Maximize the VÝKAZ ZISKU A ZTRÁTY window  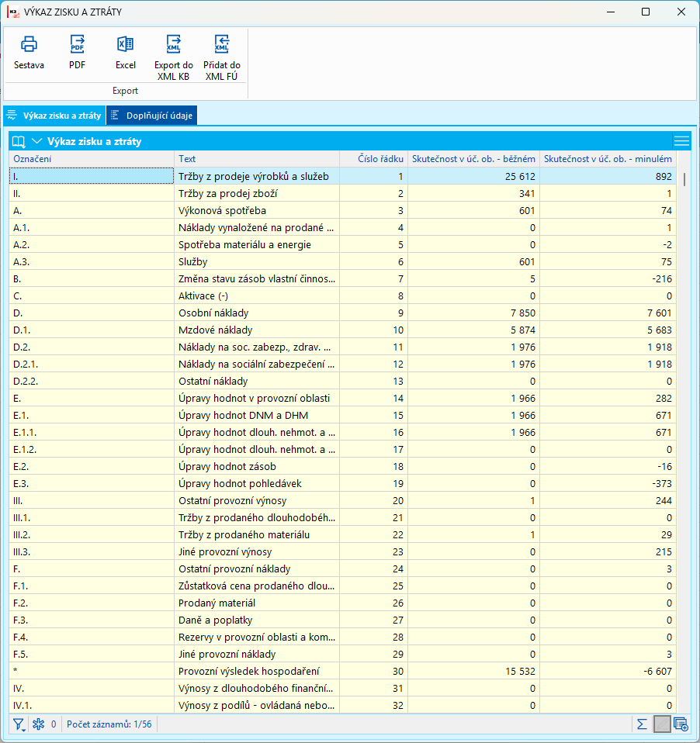tap(646, 12)
